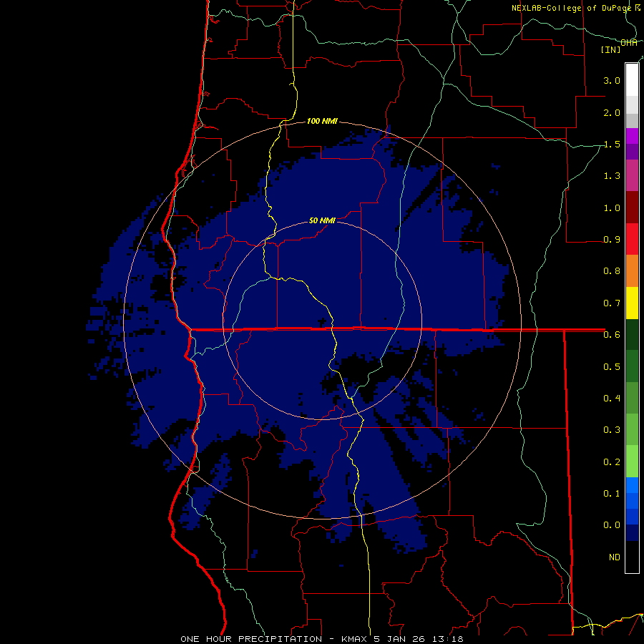
Task: Click the ND legend label
Action: (x=615, y=557)
